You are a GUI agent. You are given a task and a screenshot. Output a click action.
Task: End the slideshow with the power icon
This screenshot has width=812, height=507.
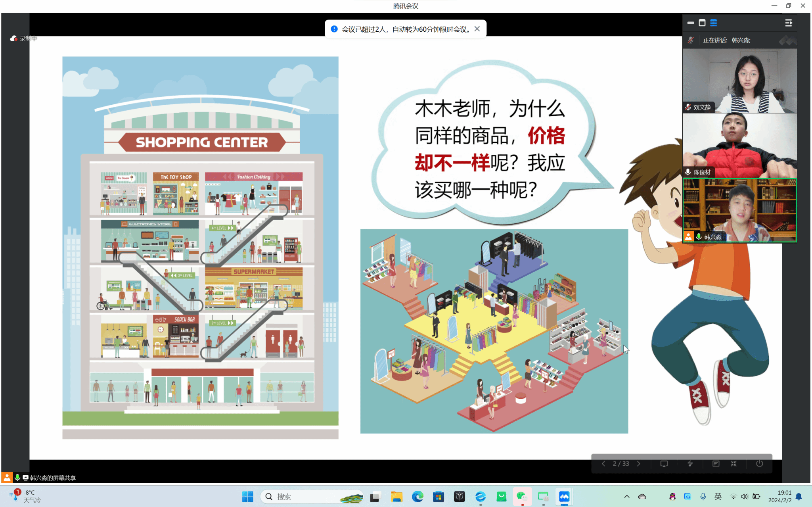tap(759, 464)
